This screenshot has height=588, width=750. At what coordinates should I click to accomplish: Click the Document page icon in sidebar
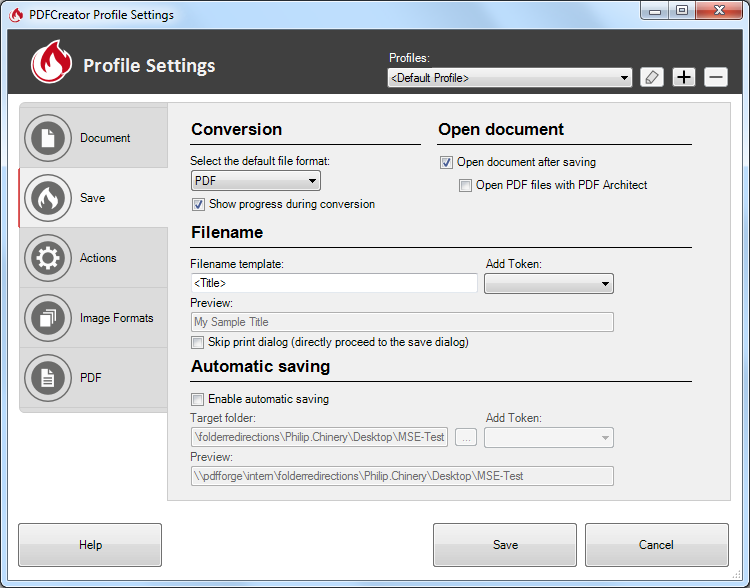47,138
